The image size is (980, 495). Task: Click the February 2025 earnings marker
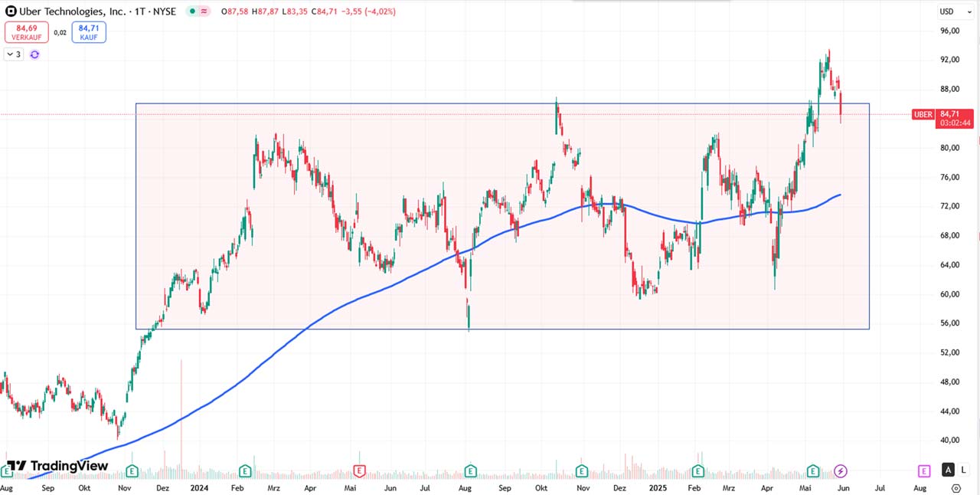pyautogui.click(x=698, y=470)
